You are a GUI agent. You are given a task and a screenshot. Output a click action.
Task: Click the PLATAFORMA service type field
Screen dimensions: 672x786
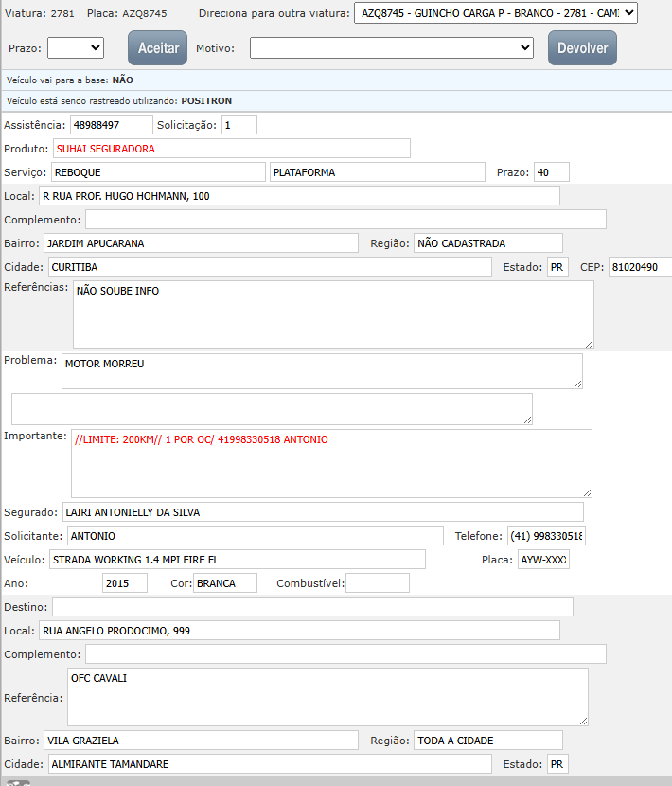pos(379,172)
